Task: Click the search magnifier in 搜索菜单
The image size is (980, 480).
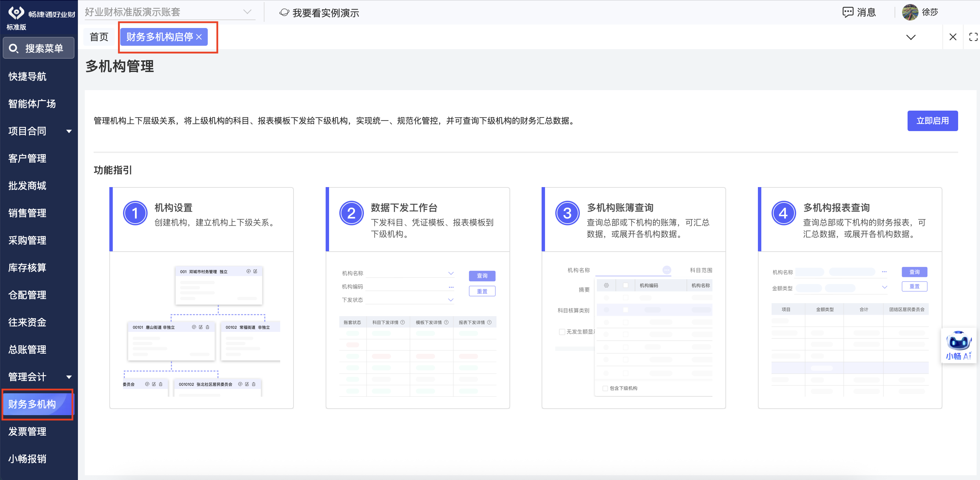Action: tap(13, 48)
